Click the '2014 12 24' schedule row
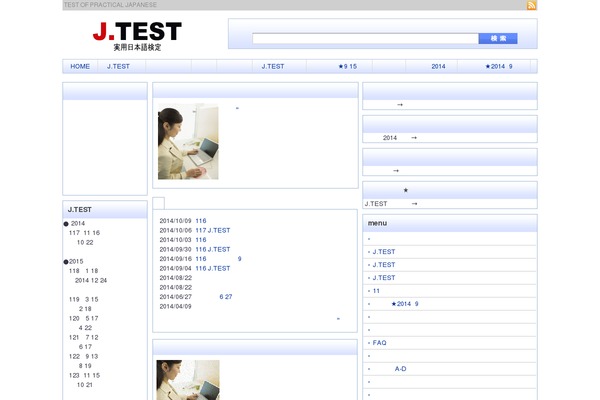Viewport: 600px width, 400px height. tap(91, 280)
